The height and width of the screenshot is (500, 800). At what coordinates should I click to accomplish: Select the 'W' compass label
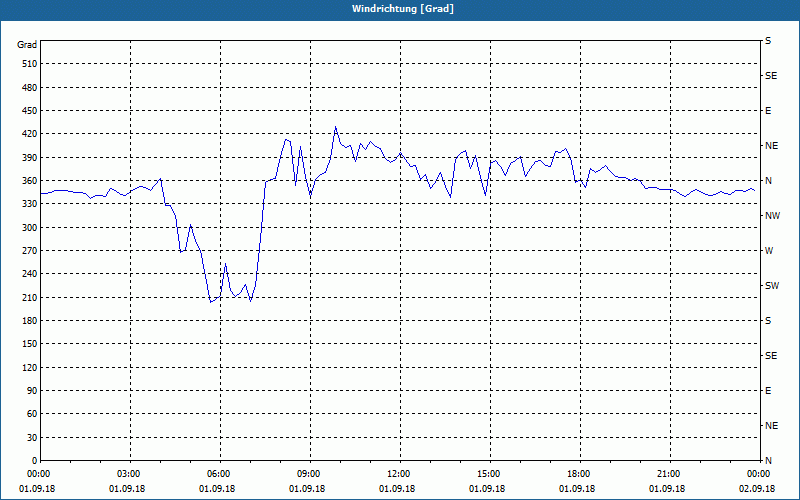coord(769,251)
